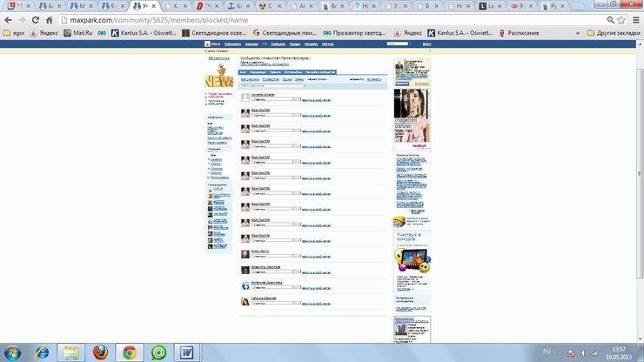
Task: Launch Internet Explorer from the taskbar
Action: (41, 352)
